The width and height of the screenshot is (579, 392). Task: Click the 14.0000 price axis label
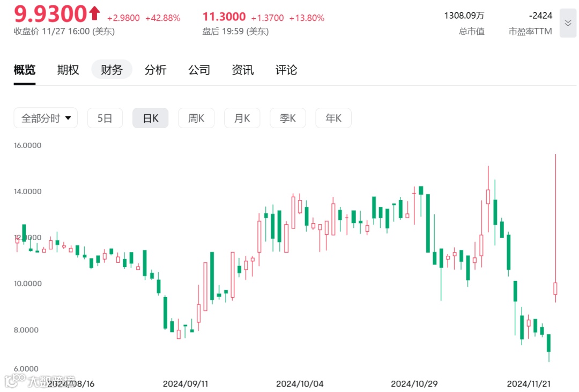click(x=28, y=191)
